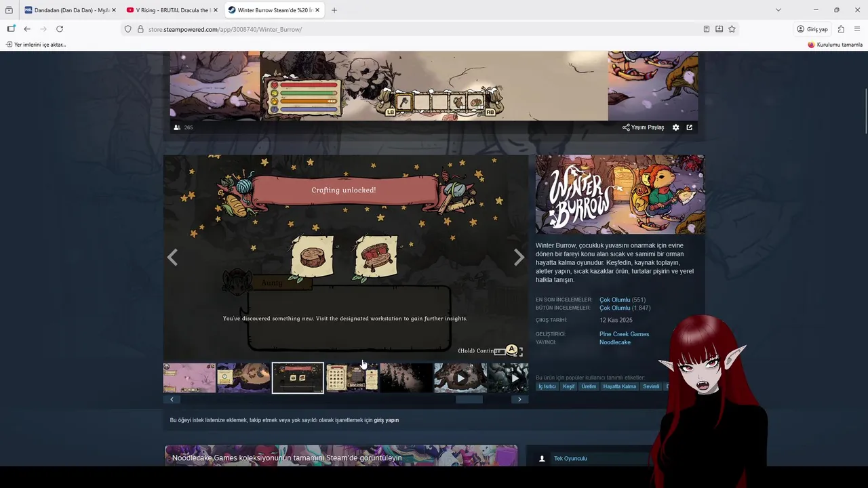Click the Giriş yap account button
Viewport: 868px width, 488px height.
[812, 29]
